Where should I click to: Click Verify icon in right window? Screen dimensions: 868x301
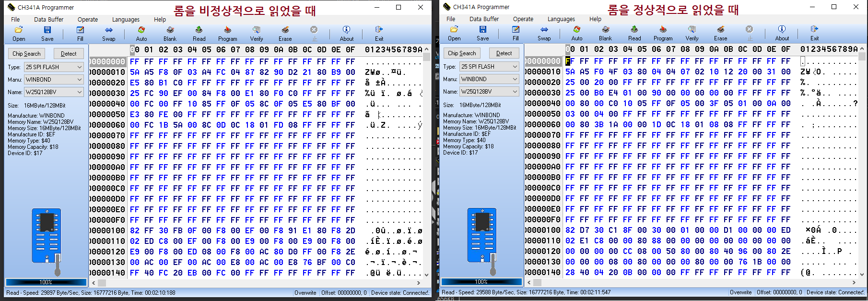tap(692, 33)
